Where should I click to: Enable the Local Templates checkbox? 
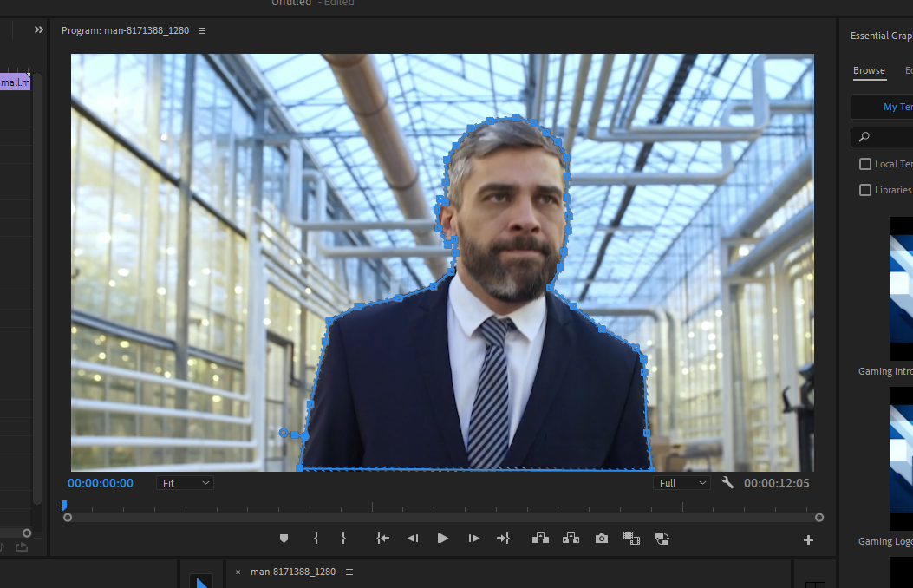(x=864, y=163)
